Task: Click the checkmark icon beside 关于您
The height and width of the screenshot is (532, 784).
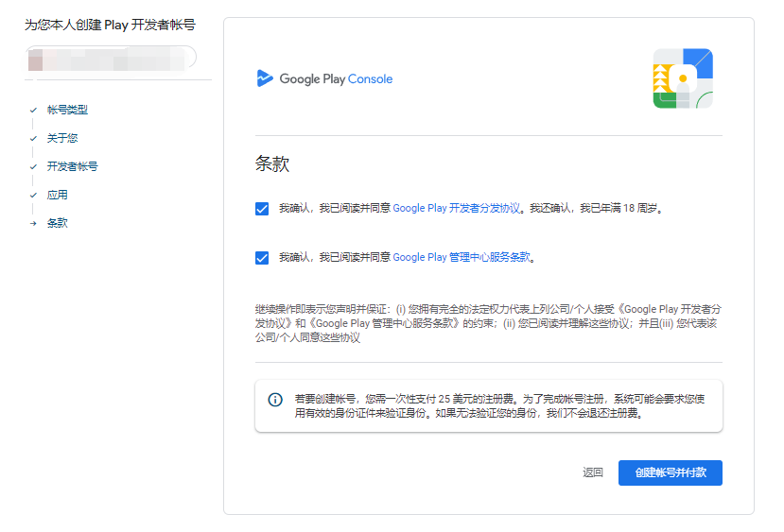Action: [33, 138]
